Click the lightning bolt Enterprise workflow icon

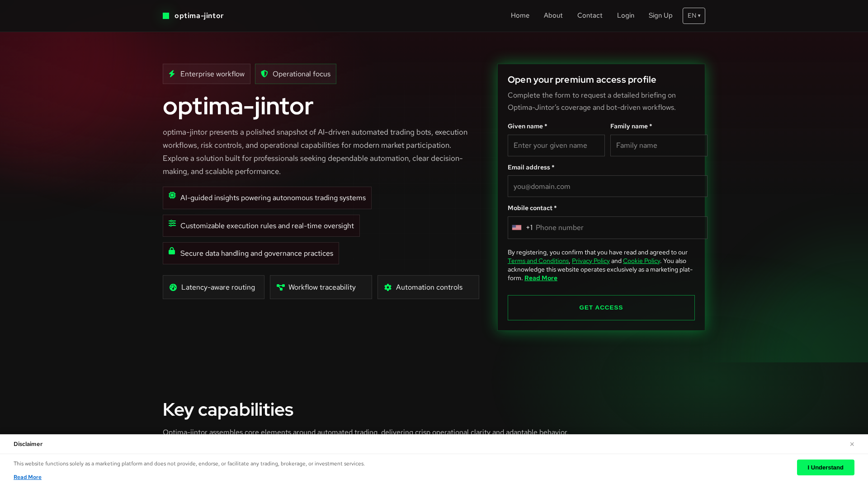click(x=172, y=74)
